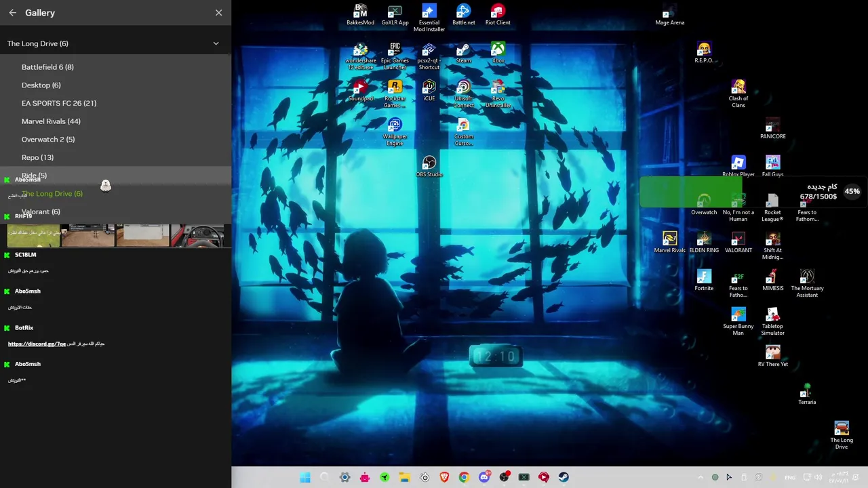
Task: Launch Soundpad from the desktop
Action: point(360,91)
